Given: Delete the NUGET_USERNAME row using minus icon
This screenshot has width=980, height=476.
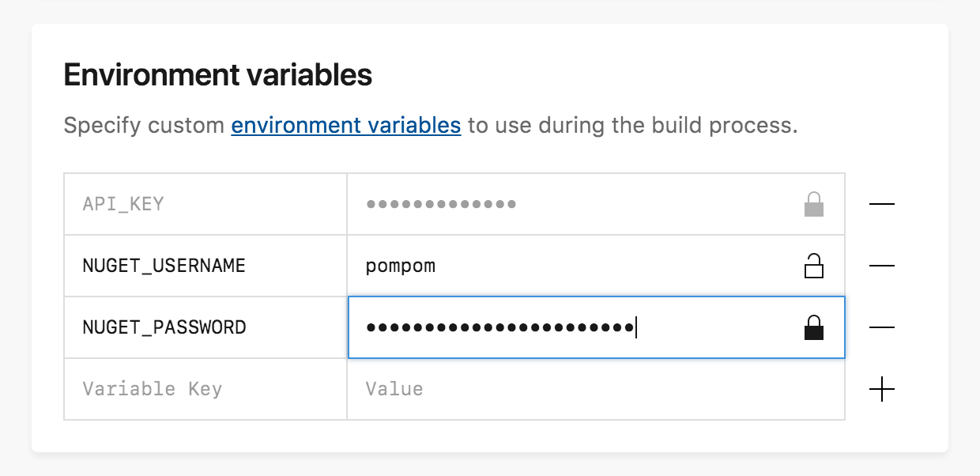Looking at the screenshot, I should point(881,266).
